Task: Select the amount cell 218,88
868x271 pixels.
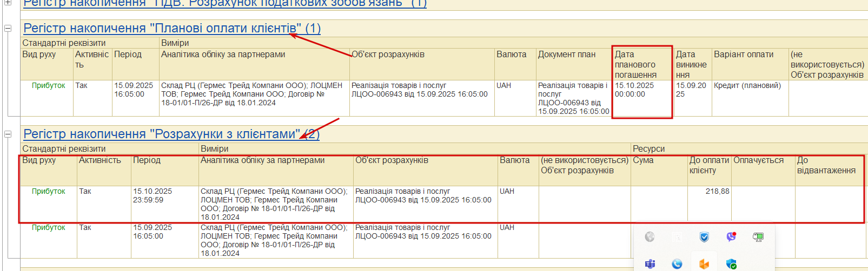Action: [x=710, y=204]
